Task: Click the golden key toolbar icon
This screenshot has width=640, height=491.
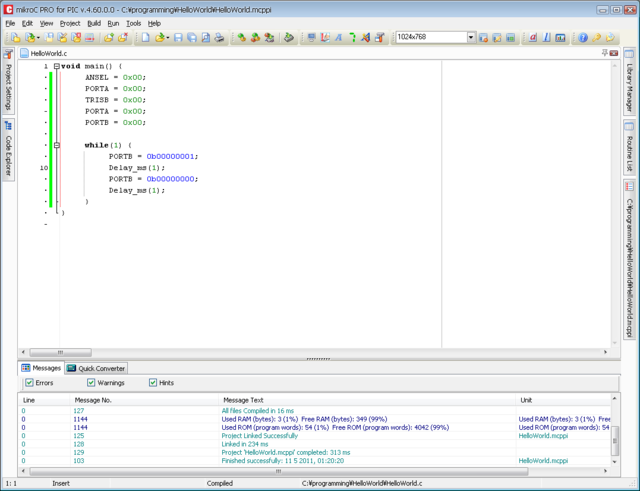Action: (x=596, y=38)
